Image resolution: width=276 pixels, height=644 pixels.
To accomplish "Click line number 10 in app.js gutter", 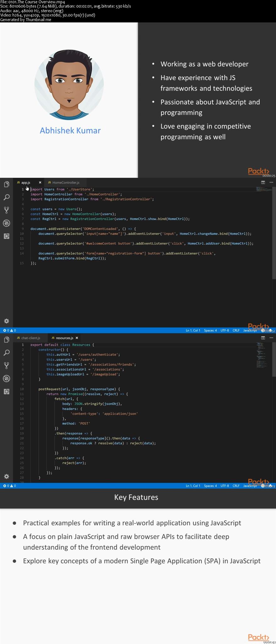I will click(x=22, y=234).
